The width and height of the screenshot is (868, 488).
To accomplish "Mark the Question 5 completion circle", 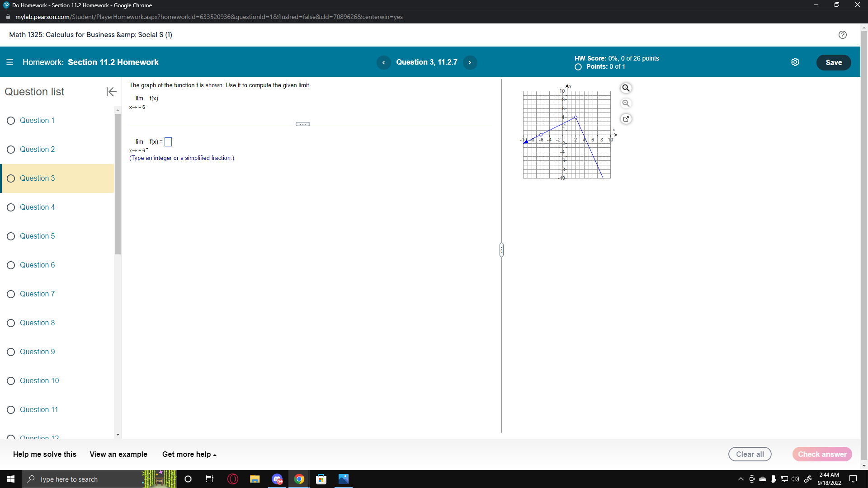I will pos(11,236).
